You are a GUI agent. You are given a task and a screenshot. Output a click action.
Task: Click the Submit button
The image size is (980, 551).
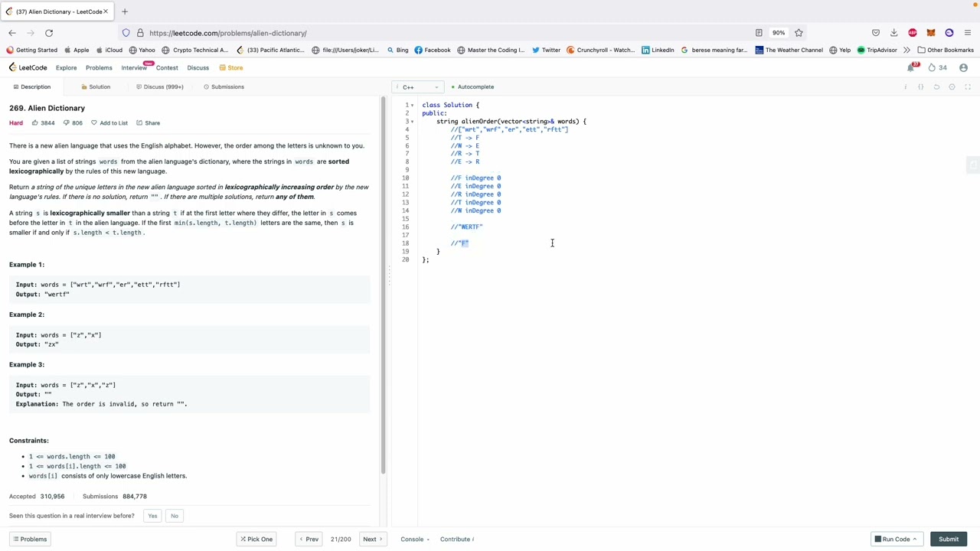[949, 539]
